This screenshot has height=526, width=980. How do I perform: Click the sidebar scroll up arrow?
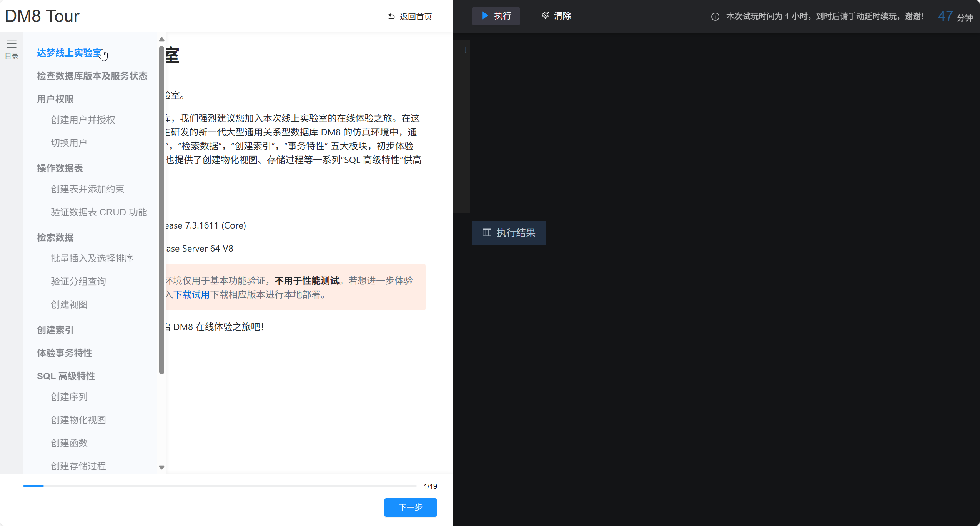161,39
